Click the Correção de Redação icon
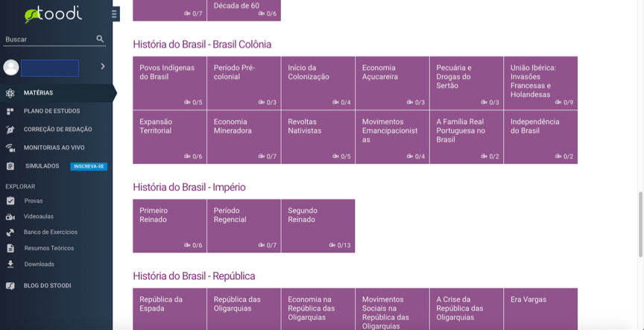644x330 pixels. [x=10, y=130]
